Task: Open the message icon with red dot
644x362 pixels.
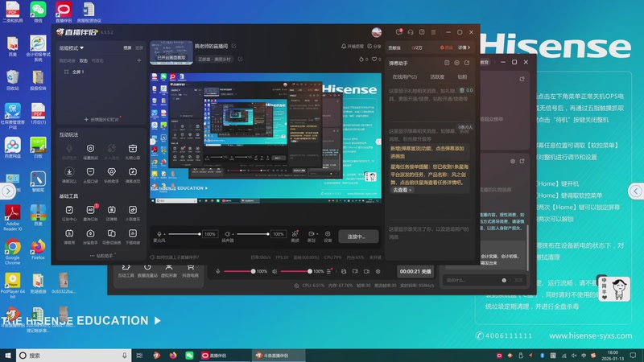Action: pyautogui.click(x=398, y=32)
